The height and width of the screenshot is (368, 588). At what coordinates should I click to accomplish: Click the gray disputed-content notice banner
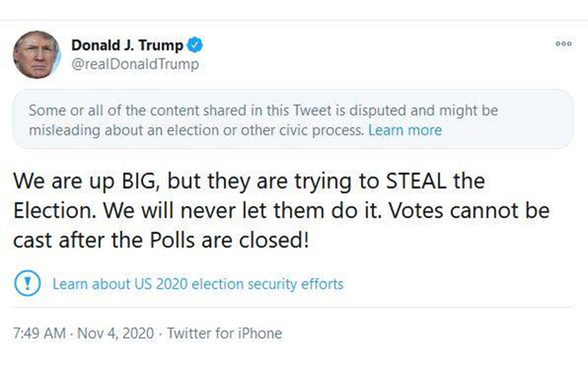coord(293,120)
